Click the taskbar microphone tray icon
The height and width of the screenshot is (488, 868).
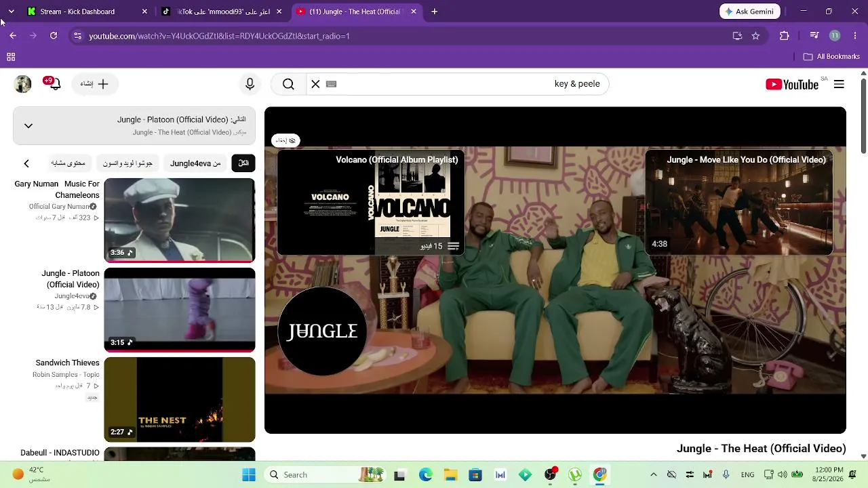pos(726,474)
